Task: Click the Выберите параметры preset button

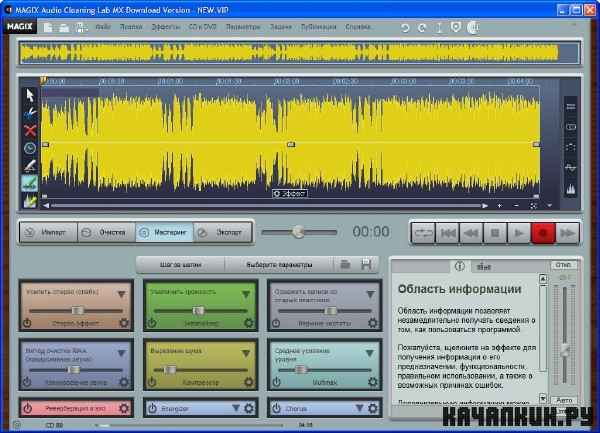Action: coord(279,265)
